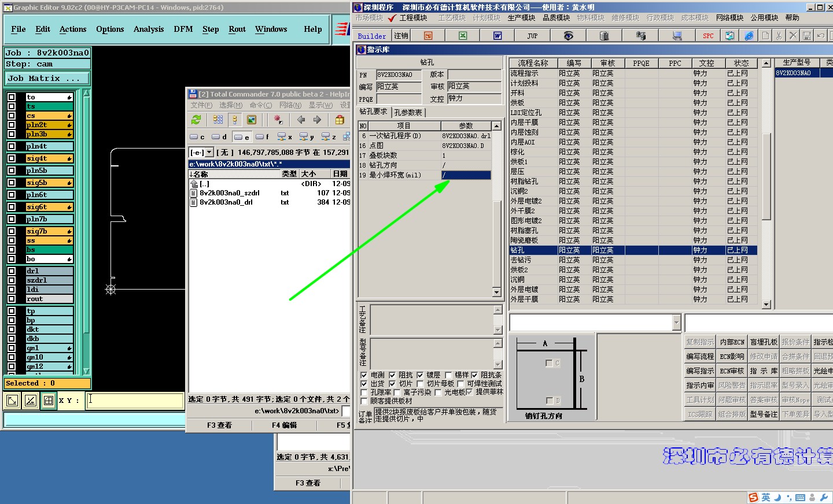The height and width of the screenshot is (504, 833).
Task: Select drive d in Total Commander
Action: click(219, 137)
